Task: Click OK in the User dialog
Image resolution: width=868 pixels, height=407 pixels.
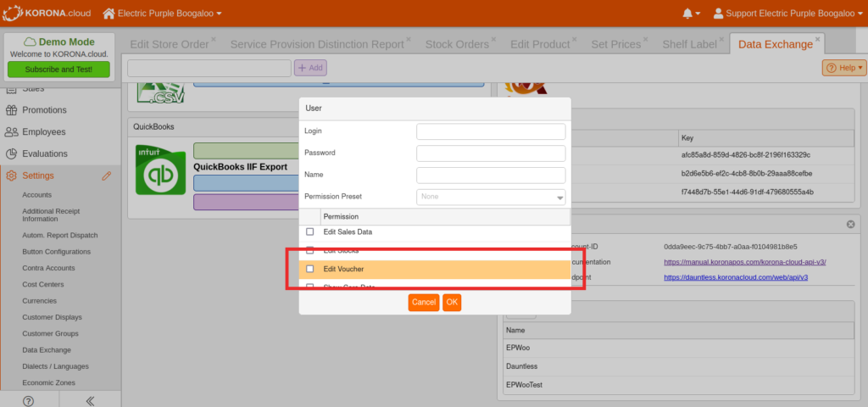Action: (452, 303)
